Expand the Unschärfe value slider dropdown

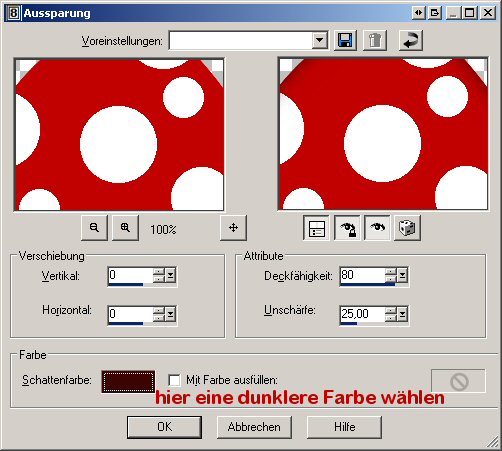click(x=402, y=314)
